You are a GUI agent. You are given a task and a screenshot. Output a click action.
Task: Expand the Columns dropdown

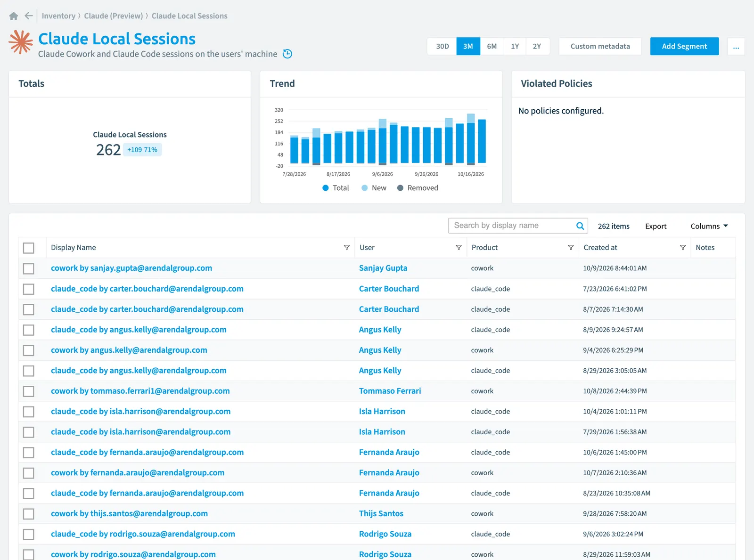pyautogui.click(x=709, y=226)
